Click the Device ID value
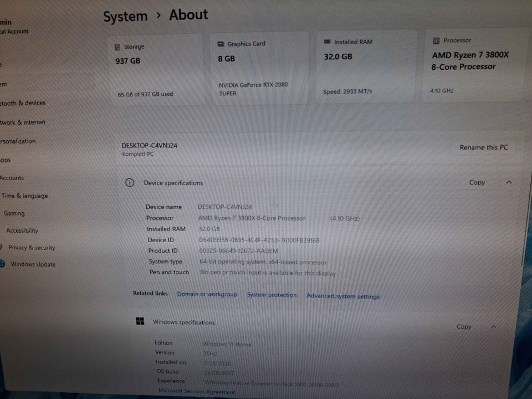The image size is (532, 399). point(259,240)
